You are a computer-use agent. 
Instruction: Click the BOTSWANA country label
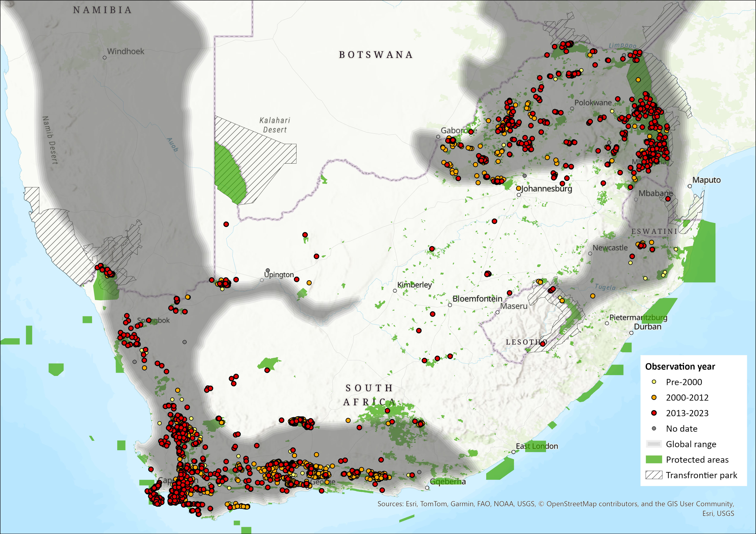376,55
